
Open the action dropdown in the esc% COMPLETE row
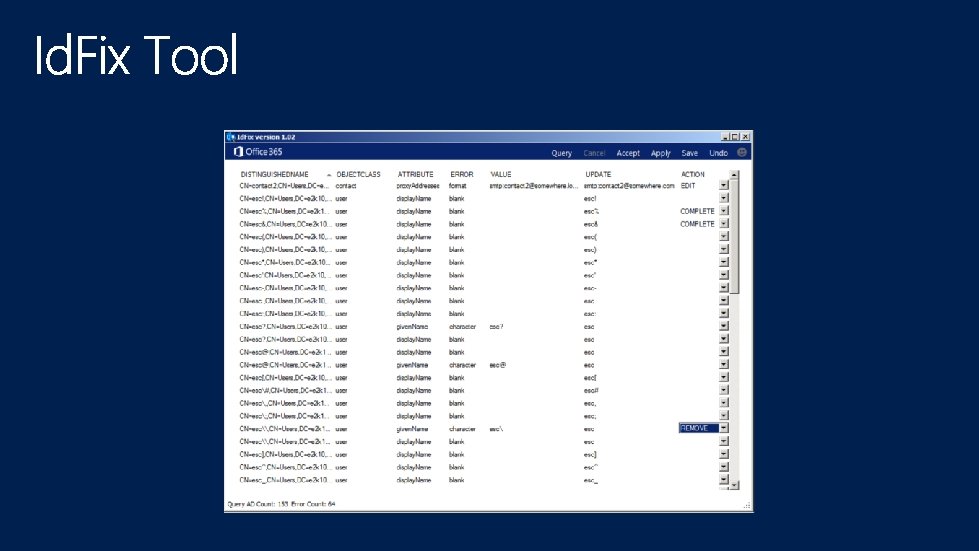click(x=724, y=211)
